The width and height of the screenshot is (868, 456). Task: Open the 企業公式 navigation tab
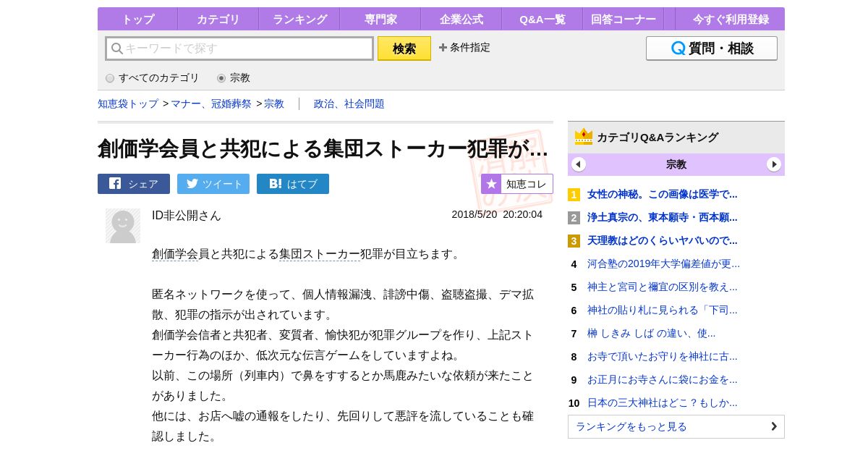pyautogui.click(x=461, y=20)
